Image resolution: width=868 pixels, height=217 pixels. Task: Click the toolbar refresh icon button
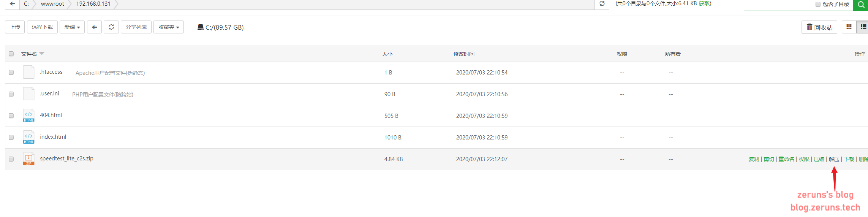tap(111, 27)
